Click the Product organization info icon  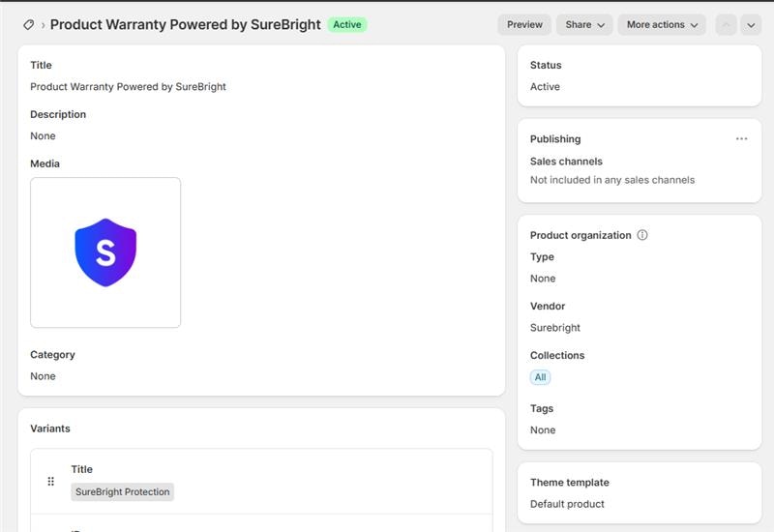pyautogui.click(x=642, y=235)
